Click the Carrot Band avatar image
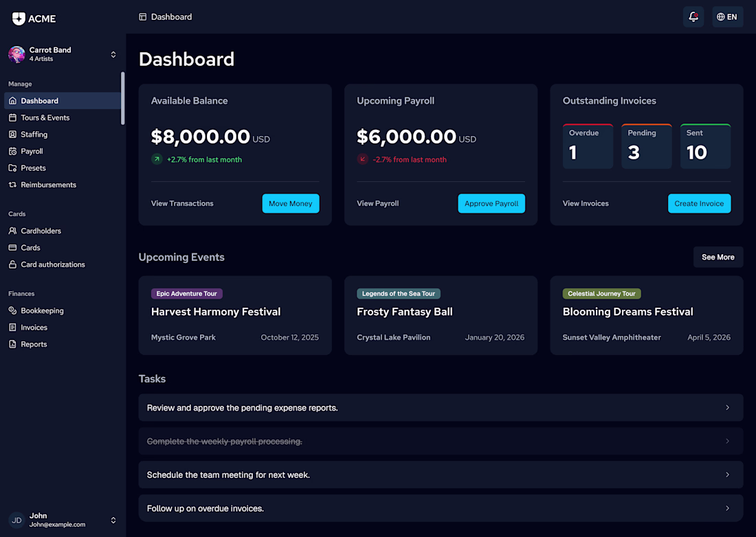 pyautogui.click(x=17, y=54)
